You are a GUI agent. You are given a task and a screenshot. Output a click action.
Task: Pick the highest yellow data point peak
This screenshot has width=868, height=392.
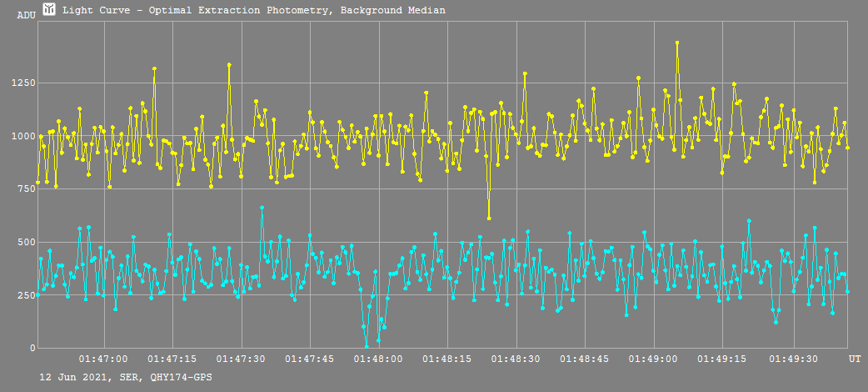pos(677,43)
